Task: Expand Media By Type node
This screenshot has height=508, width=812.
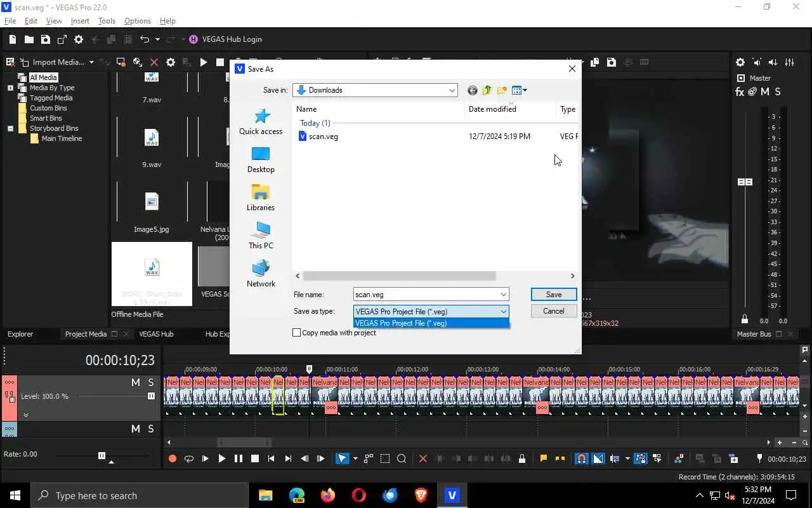Action: [x=10, y=88]
